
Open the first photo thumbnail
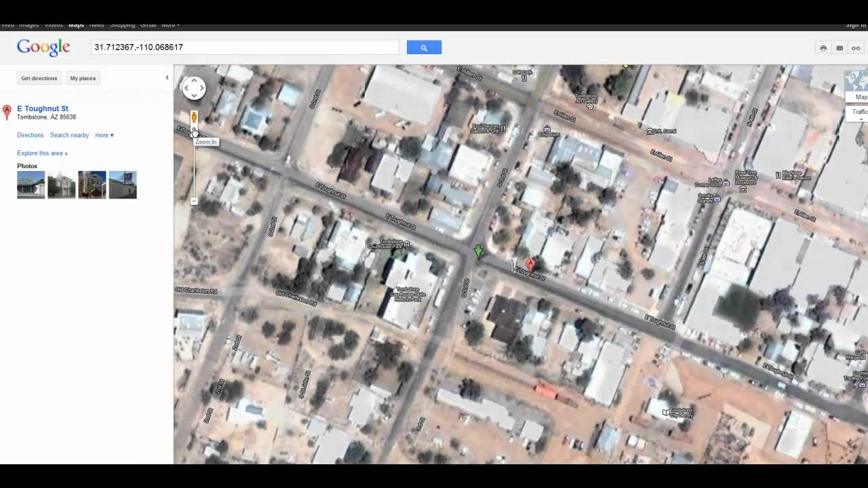31,185
